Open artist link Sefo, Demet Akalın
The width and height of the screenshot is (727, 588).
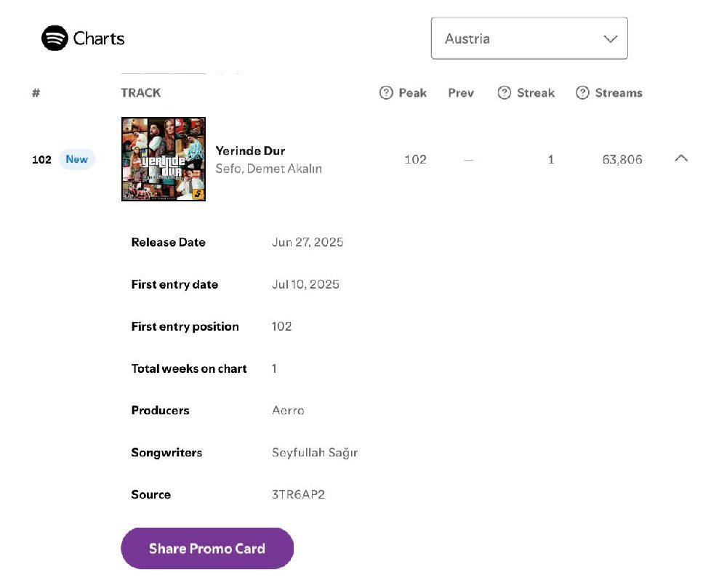click(268, 169)
